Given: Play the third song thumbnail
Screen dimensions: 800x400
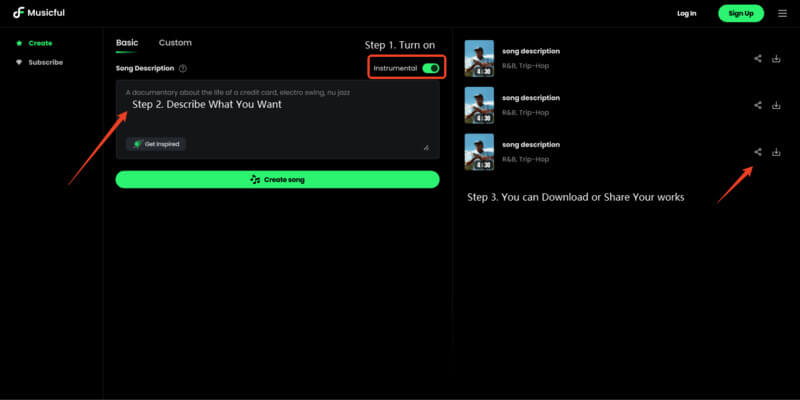Looking at the screenshot, I should [x=479, y=152].
